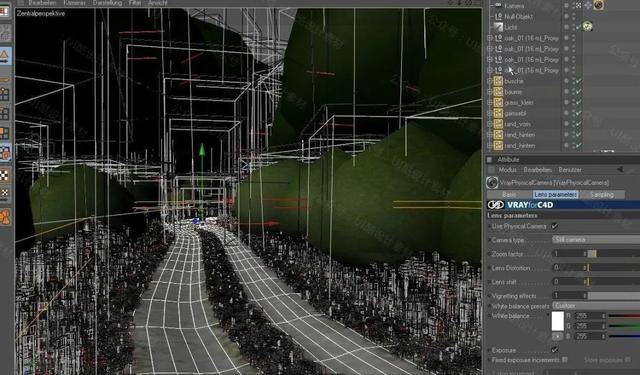This screenshot has height=375, width=640.
Task: Click the Zoom factor stepper arrows
Action: point(585,253)
